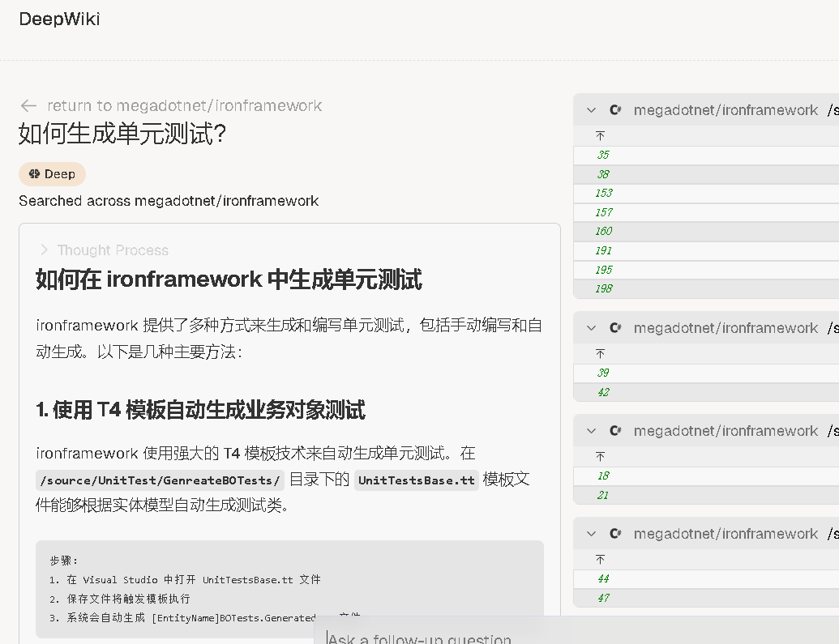
Task: Click the C# icon in third code panel
Action: pos(615,430)
